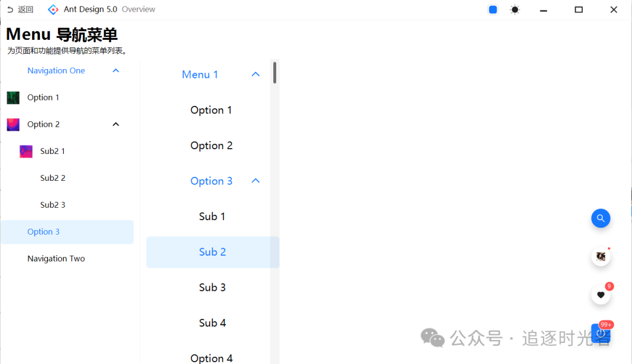The height and width of the screenshot is (364, 632).
Task: Select Sub 4 menu item
Action: click(x=213, y=323)
